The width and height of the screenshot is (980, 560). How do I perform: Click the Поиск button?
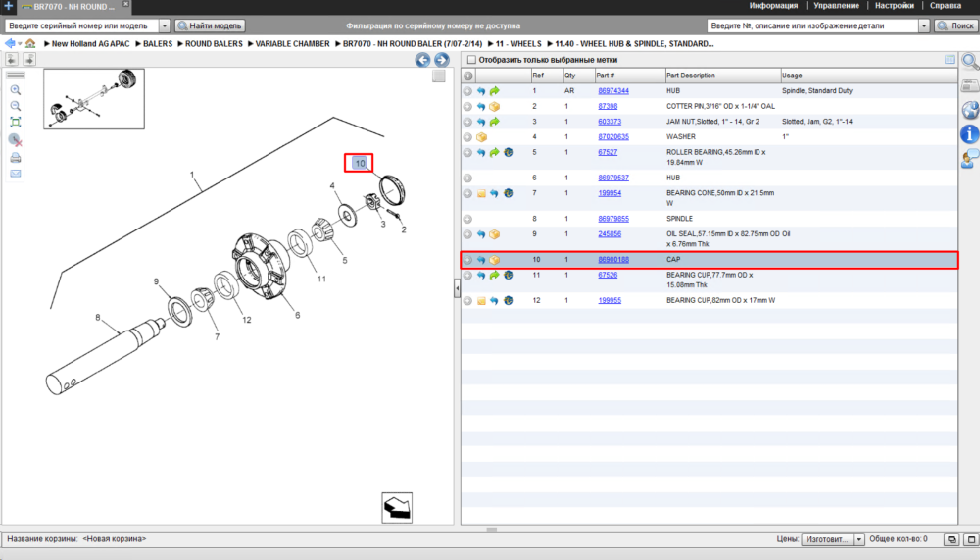tap(955, 25)
